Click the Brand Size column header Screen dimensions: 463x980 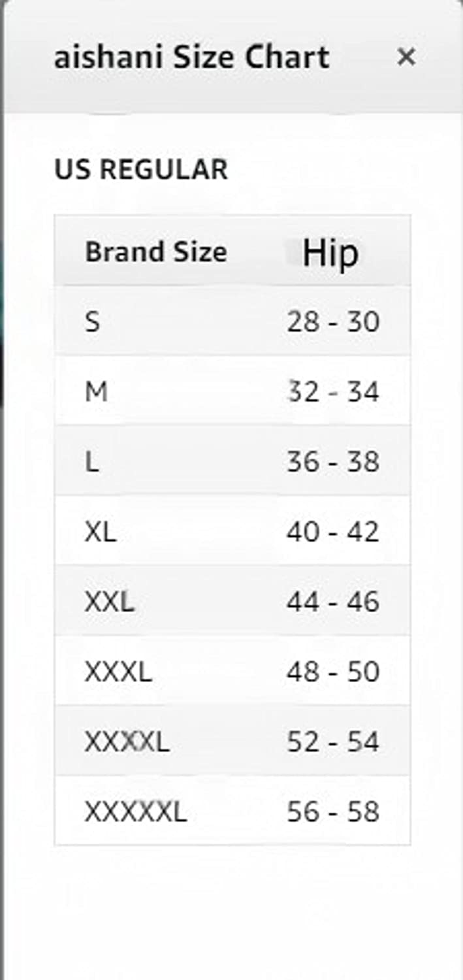[155, 252]
